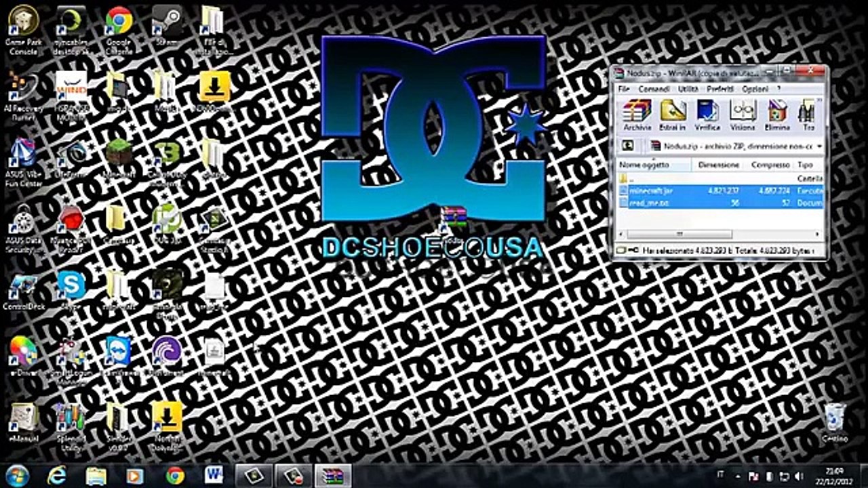
Task: Click the key icon in WinRAR status bar
Action: click(x=632, y=250)
